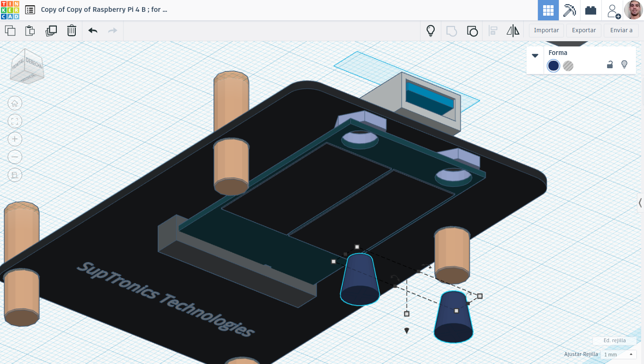
Task: Delete selected shape with trash icon
Action: coord(72,31)
